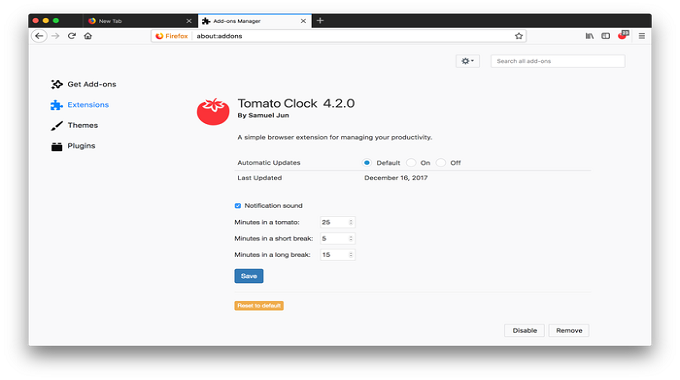Close the New Tab tab
Viewport: 680px width, 380px height.
(189, 21)
